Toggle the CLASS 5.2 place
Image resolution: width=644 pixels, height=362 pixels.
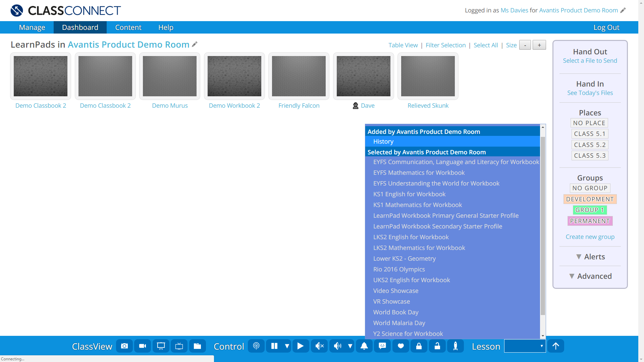coord(590,145)
